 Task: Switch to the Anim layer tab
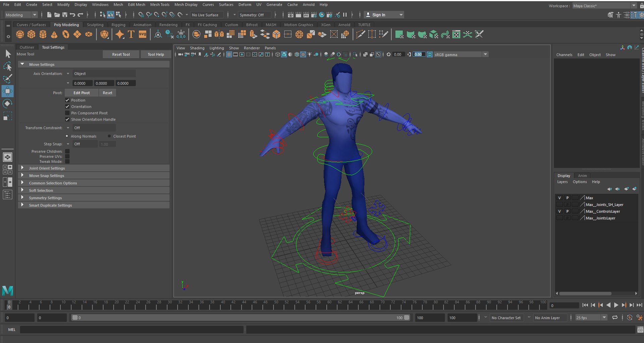tap(583, 176)
